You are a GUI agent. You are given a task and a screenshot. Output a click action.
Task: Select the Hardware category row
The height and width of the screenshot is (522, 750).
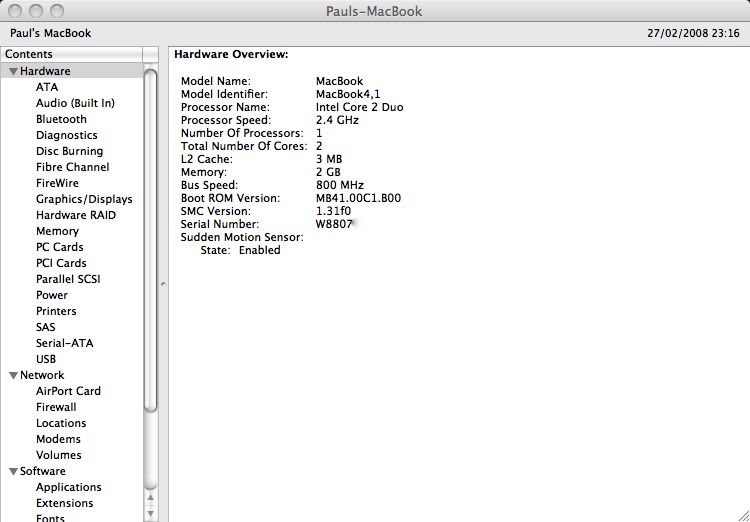tap(72, 71)
